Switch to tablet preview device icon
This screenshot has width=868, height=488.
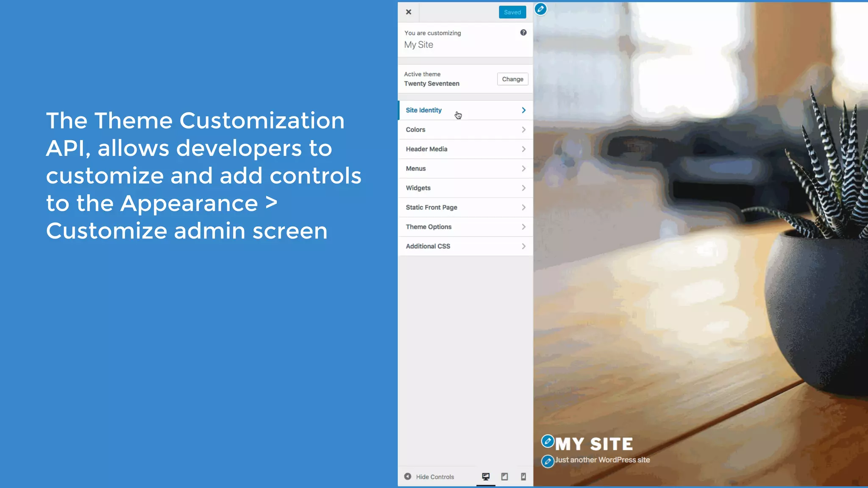(504, 477)
